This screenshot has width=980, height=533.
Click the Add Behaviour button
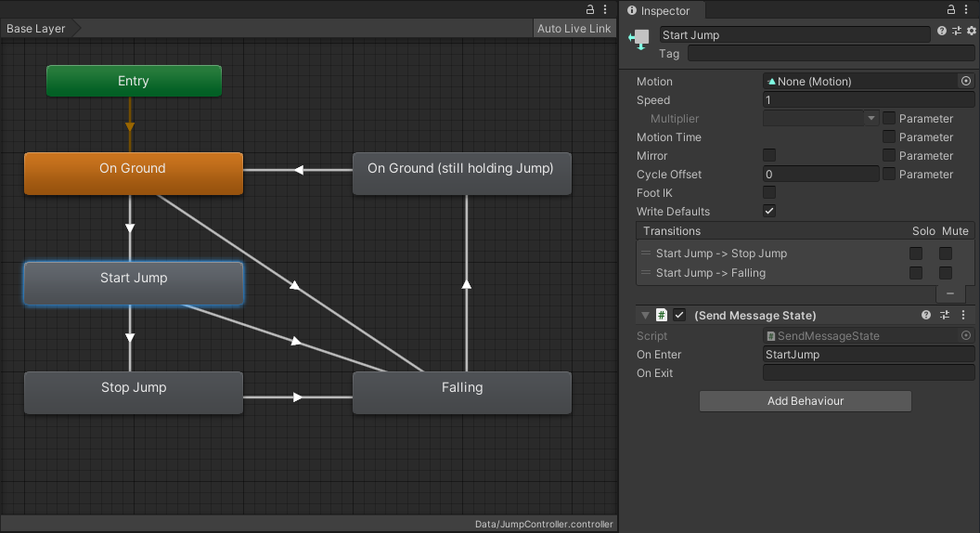point(805,401)
